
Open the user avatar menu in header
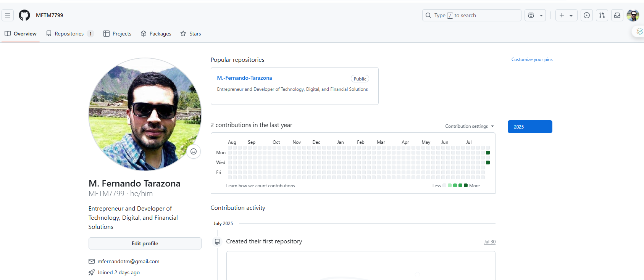point(633,15)
